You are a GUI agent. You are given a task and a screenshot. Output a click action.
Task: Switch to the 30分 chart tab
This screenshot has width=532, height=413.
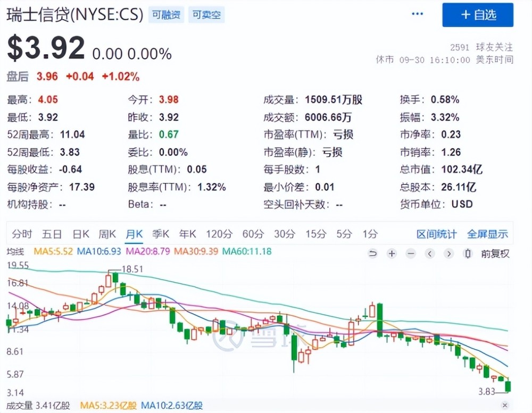click(x=285, y=234)
